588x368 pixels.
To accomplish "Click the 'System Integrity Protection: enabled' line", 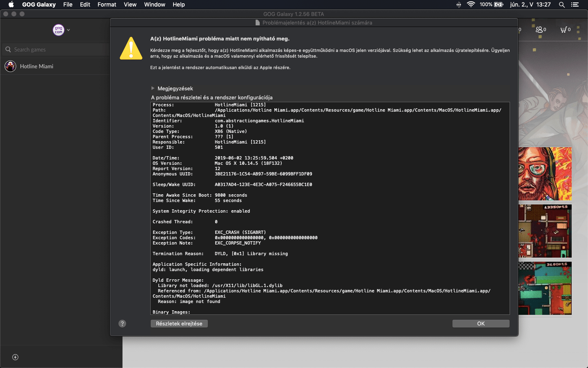I will [201, 211].
